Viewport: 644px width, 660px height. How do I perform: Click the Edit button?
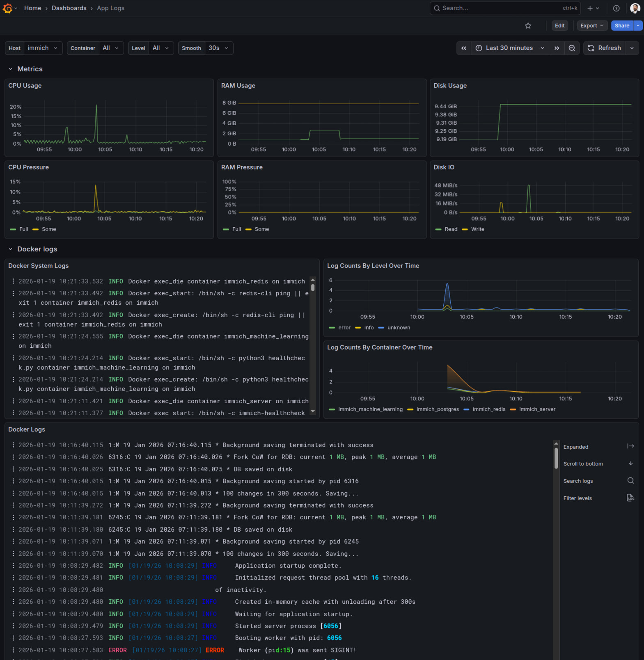click(x=559, y=26)
